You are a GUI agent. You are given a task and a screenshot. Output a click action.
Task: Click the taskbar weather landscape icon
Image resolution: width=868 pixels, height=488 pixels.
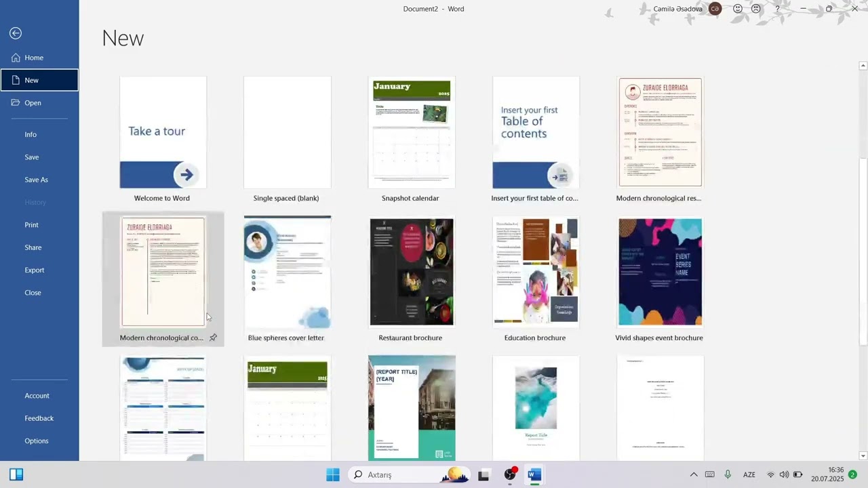pyautogui.click(x=454, y=474)
